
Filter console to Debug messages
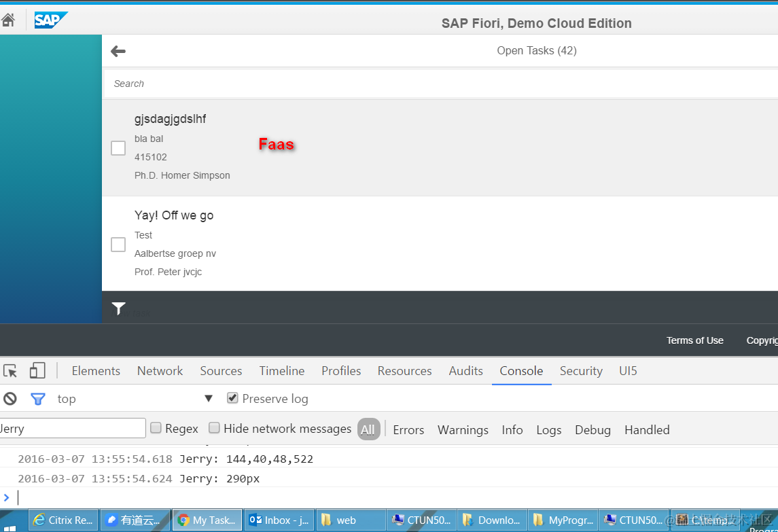click(x=593, y=430)
